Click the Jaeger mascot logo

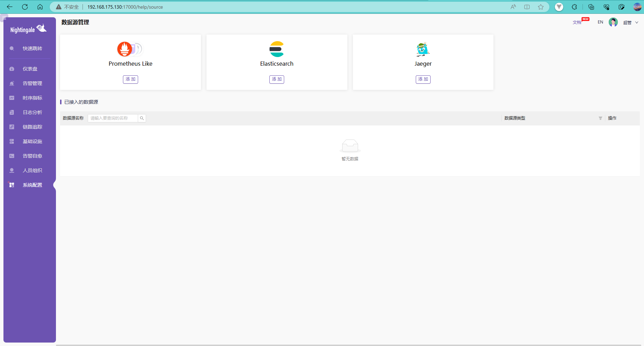(x=423, y=49)
